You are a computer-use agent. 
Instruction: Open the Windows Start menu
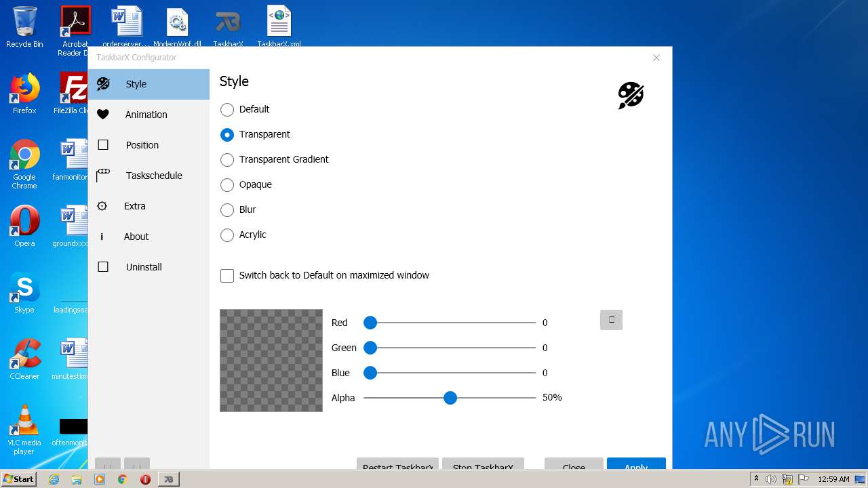[x=19, y=479]
